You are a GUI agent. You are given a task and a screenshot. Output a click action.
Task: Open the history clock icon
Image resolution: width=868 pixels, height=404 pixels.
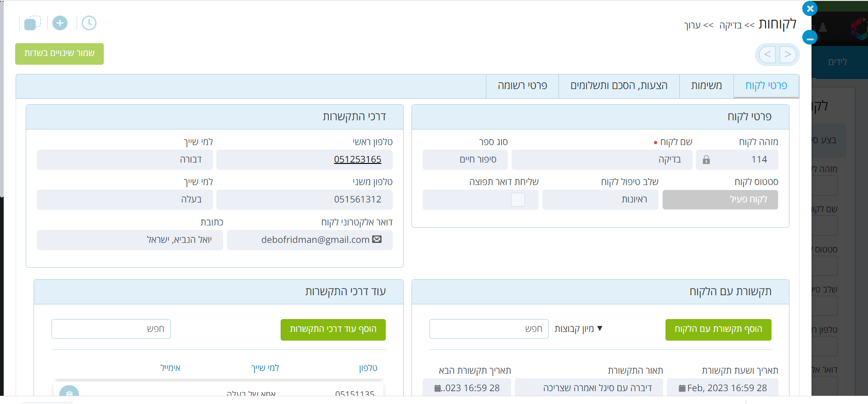[x=89, y=23]
